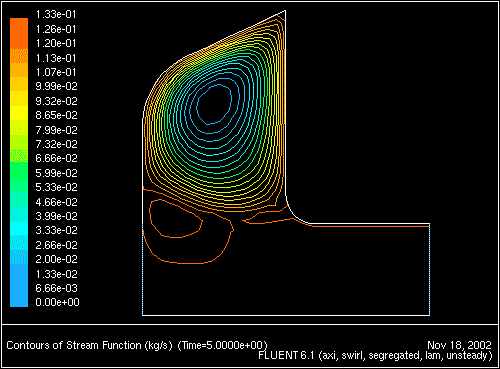
Task: Click the 'Time=5.0000e+00' label
Action: [x=223, y=345]
